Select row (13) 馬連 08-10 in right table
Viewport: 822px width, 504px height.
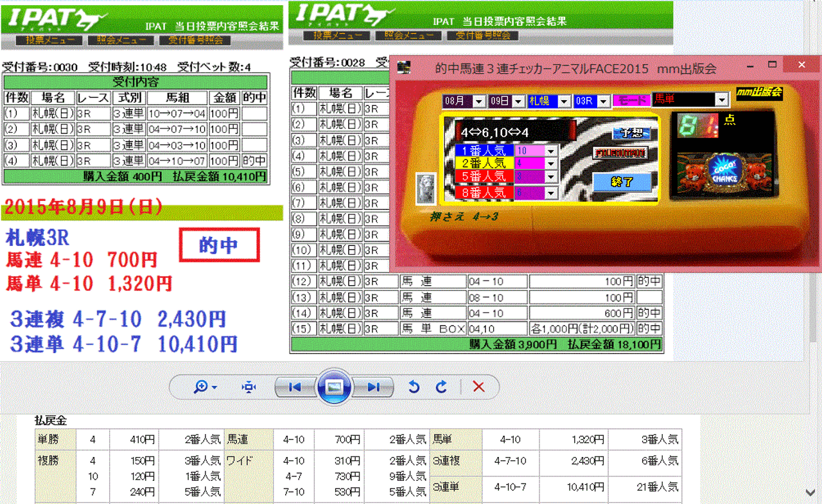477,297
